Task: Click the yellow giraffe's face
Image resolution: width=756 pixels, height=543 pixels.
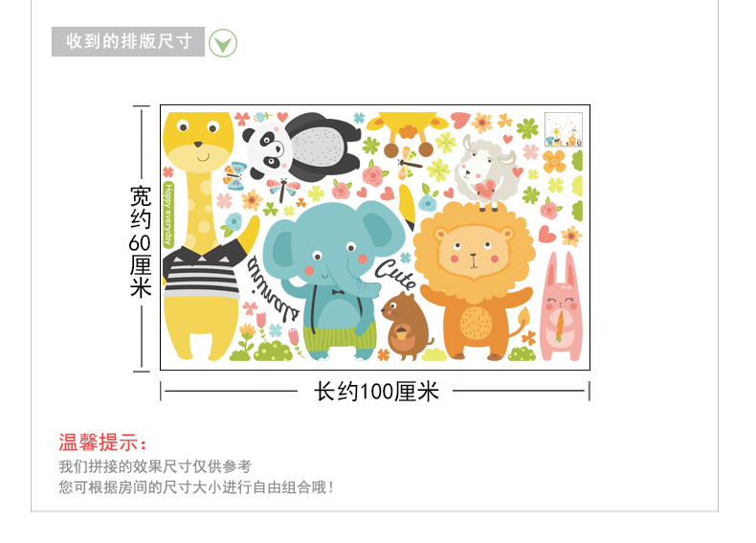Action: (198, 142)
